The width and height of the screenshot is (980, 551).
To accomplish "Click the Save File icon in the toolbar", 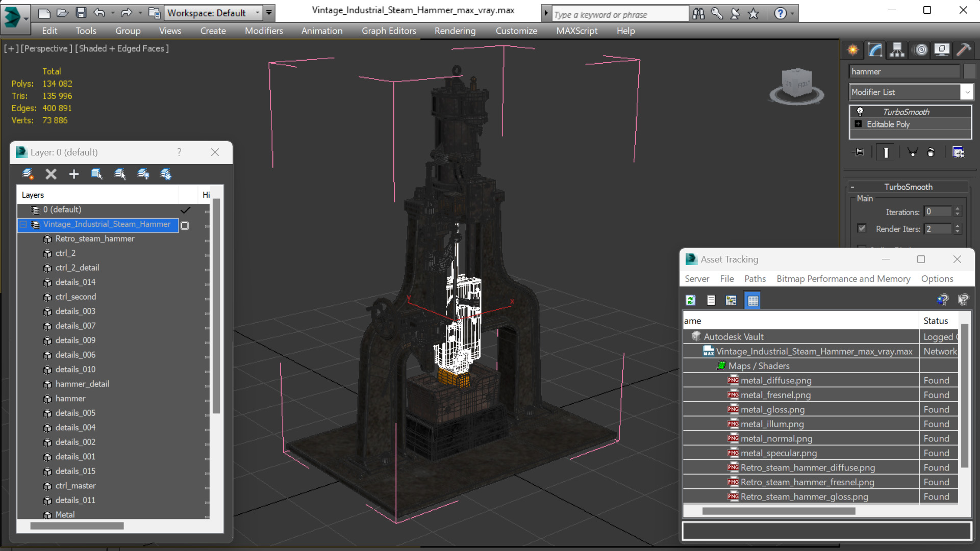I will [81, 13].
